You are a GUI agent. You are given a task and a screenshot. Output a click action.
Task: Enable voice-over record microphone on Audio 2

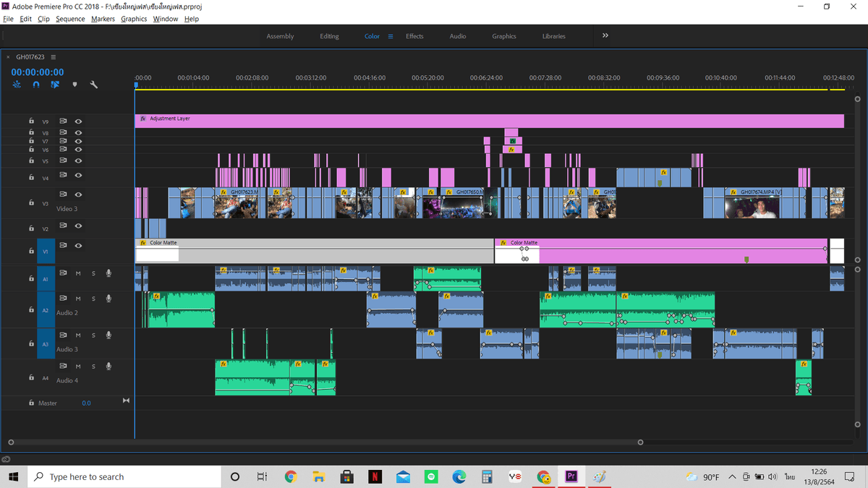click(x=109, y=299)
